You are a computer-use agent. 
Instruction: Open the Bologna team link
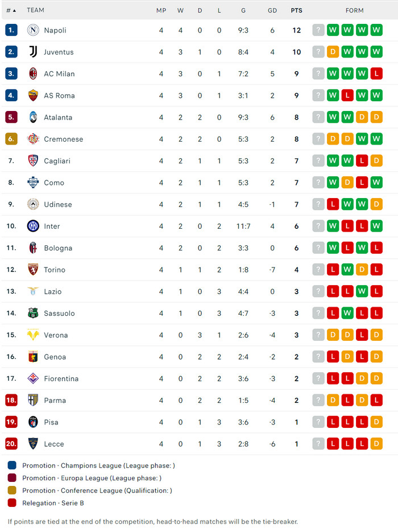[58, 248]
